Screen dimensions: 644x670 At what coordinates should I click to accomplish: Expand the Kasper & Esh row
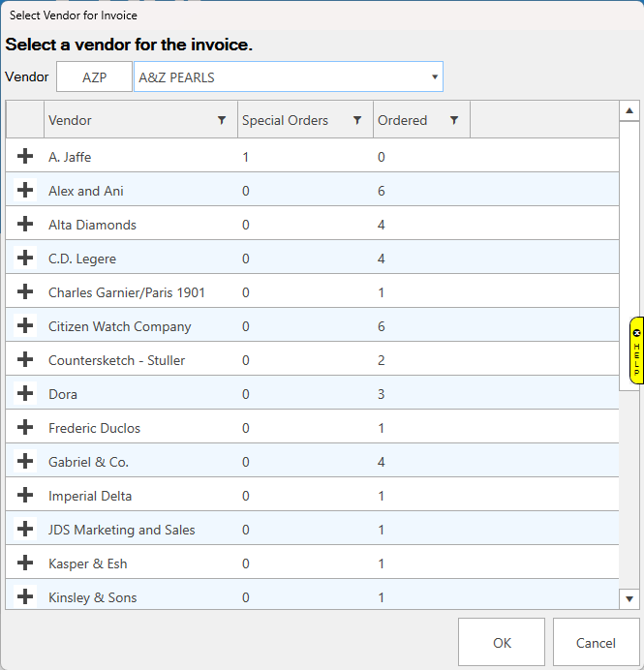(25, 563)
